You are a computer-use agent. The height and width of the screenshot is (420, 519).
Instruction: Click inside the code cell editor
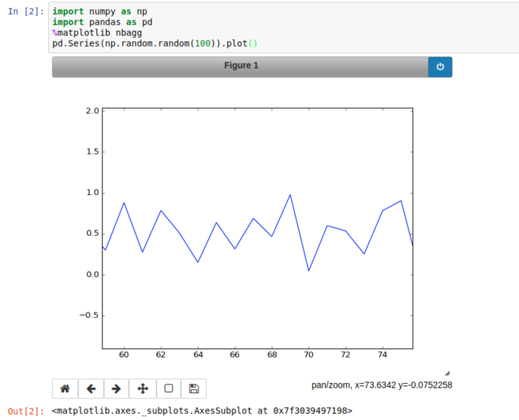[x=284, y=28]
